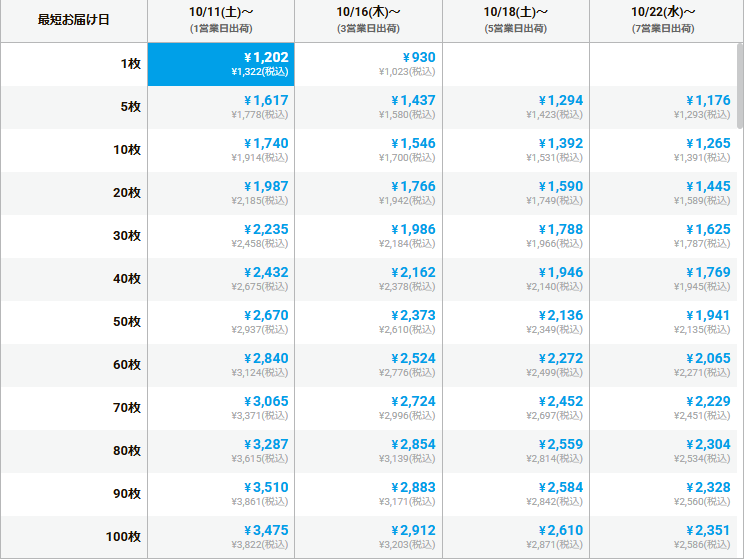Pick the ¥1,176 price for 5枚
Screen dimensions: 746x560
pyautogui.click(x=663, y=107)
